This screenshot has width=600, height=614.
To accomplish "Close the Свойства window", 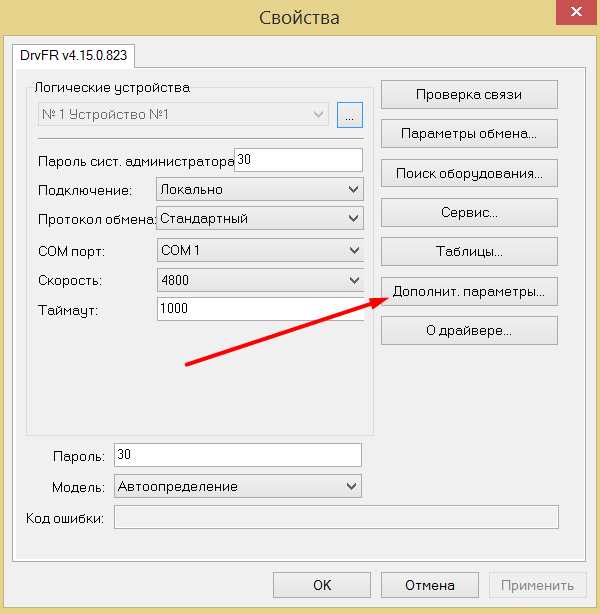I will (576, 12).
